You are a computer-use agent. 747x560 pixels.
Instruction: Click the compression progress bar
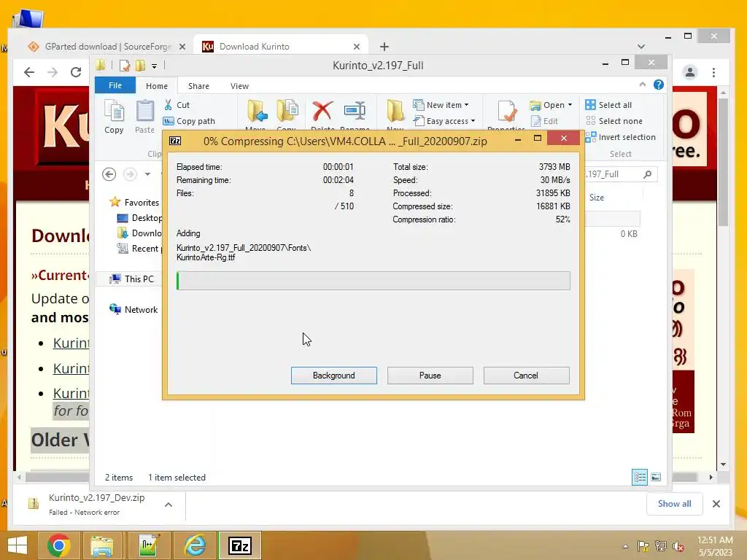(x=373, y=281)
